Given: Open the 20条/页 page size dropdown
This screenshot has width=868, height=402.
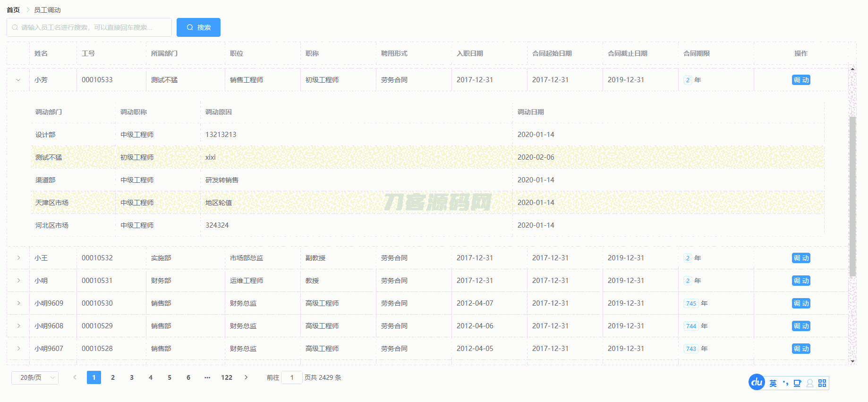Looking at the screenshot, I should pyautogui.click(x=35, y=377).
